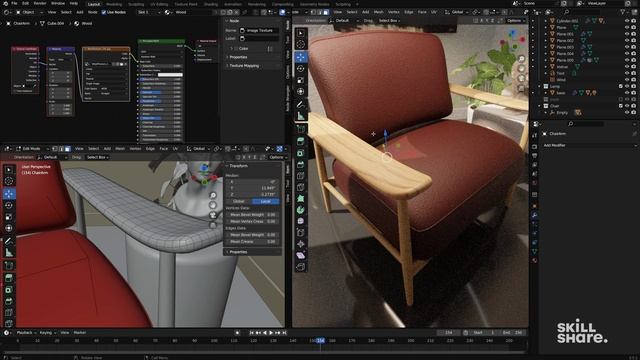
Task: Activate the Knife tool in the rendered viewport toolbar
Action: pos(301,187)
